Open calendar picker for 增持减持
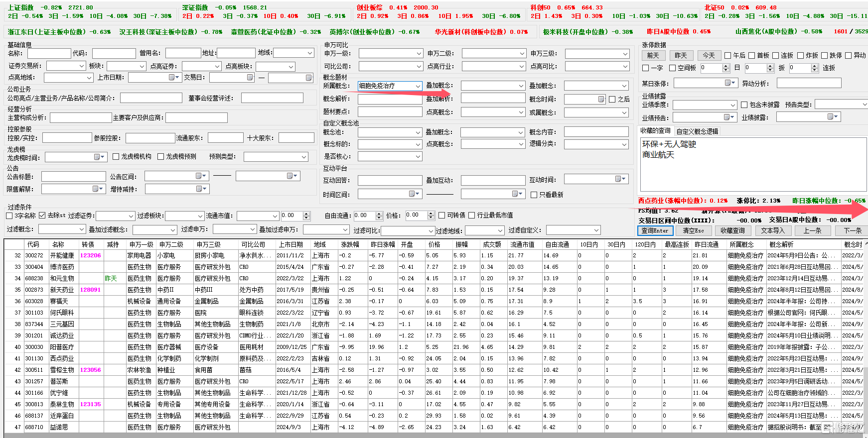This screenshot has height=438, width=868. (x=201, y=189)
